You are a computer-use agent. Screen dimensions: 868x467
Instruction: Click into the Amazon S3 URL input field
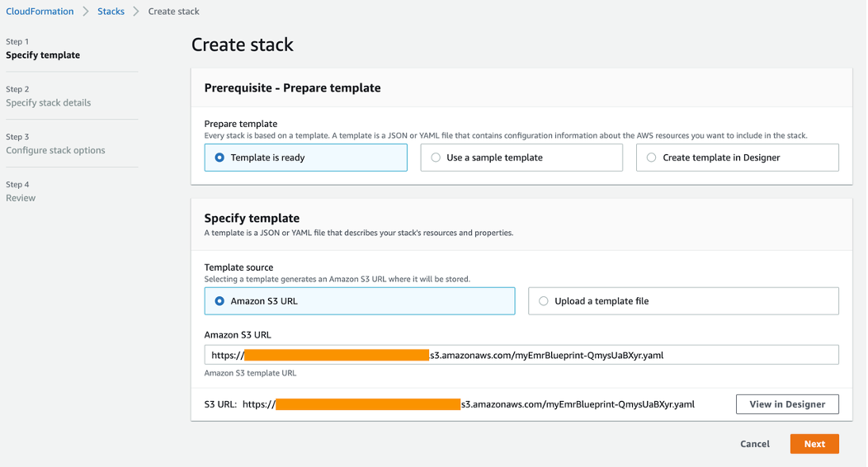pos(521,355)
